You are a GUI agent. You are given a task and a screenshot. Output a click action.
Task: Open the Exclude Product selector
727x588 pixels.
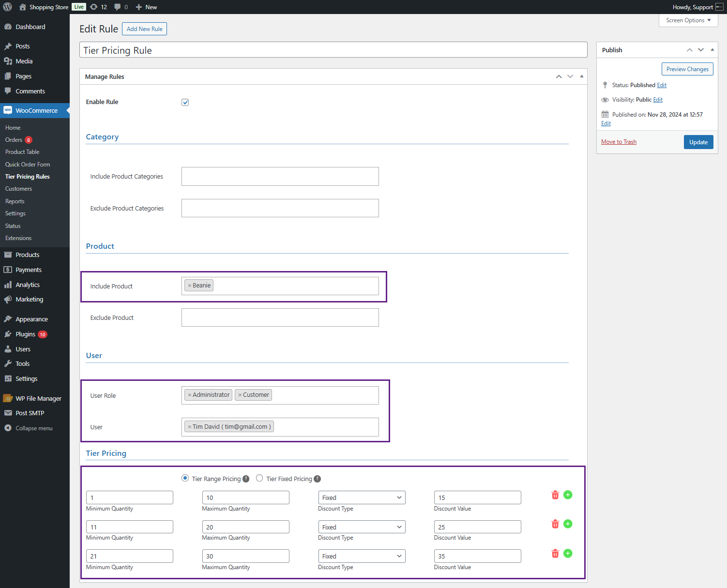[x=280, y=317]
